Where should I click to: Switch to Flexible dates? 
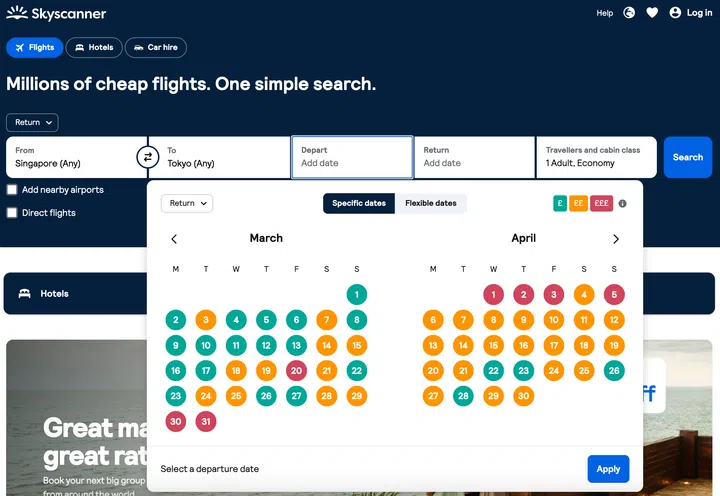pyautogui.click(x=430, y=204)
